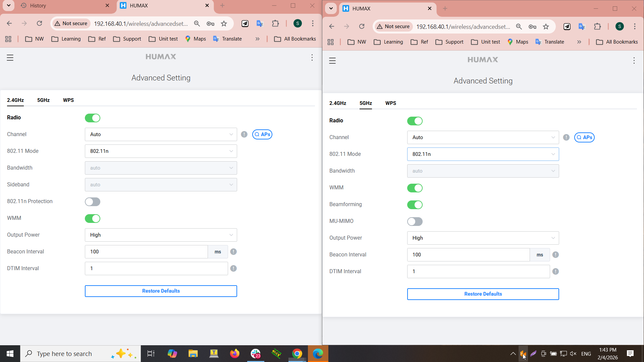Viewport: 644px width, 362px height.
Task: Click DTIM Interval info icon in left window
Action: click(233, 268)
